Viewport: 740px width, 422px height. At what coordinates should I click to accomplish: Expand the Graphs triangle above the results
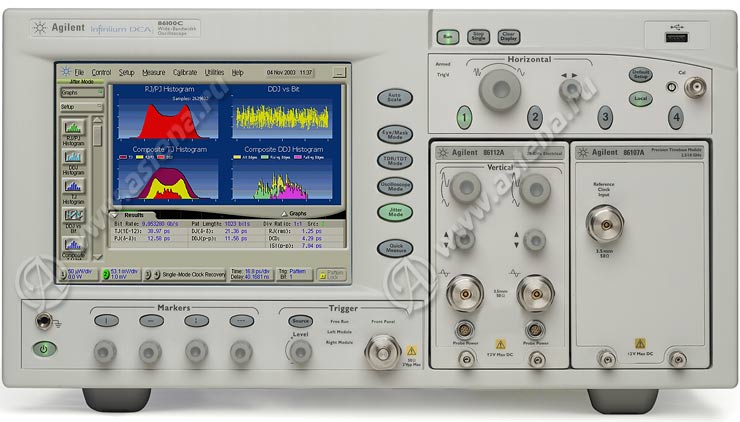(x=284, y=213)
